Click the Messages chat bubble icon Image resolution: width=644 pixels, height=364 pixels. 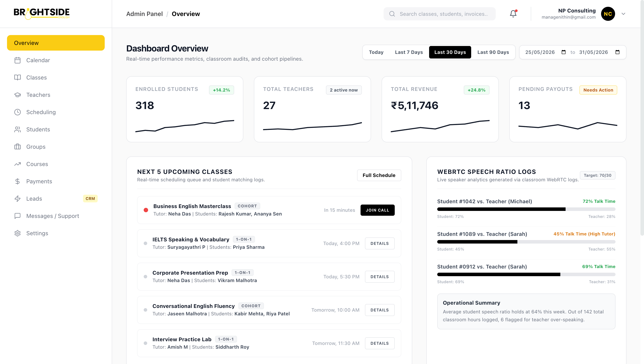[x=18, y=216]
